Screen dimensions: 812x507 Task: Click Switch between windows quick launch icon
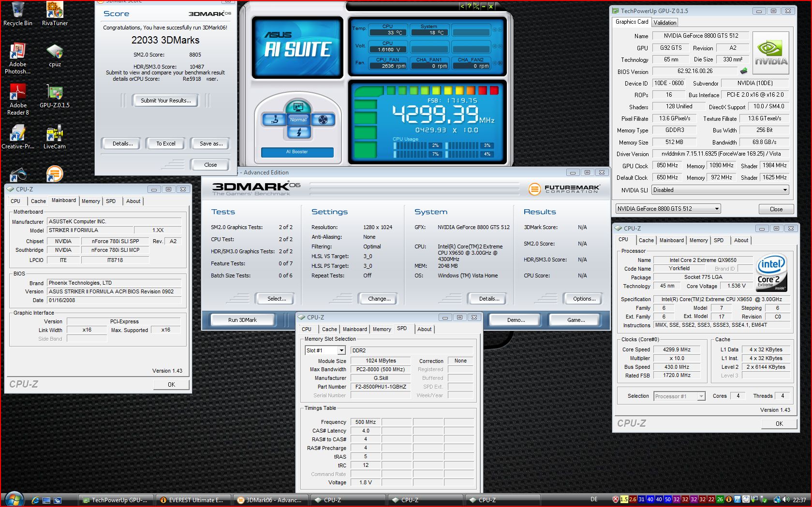coord(58,500)
